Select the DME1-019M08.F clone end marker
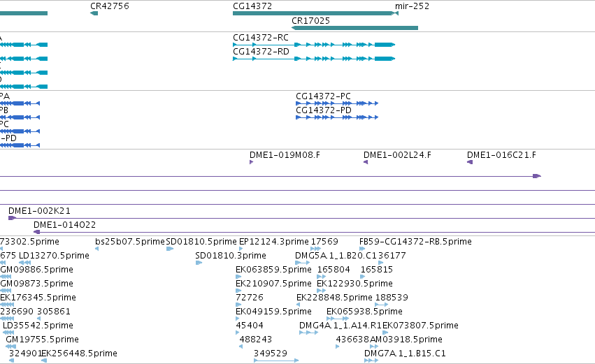This screenshot has width=595, height=364. point(251,162)
